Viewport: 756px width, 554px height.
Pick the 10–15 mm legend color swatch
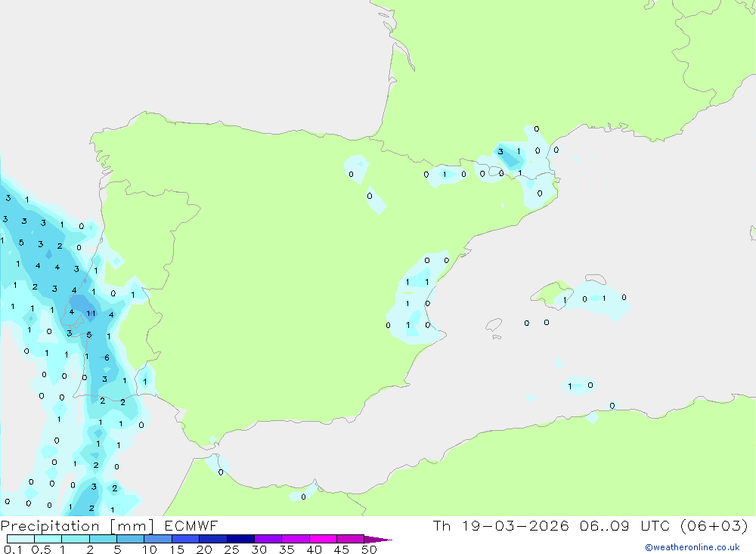[158, 539]
